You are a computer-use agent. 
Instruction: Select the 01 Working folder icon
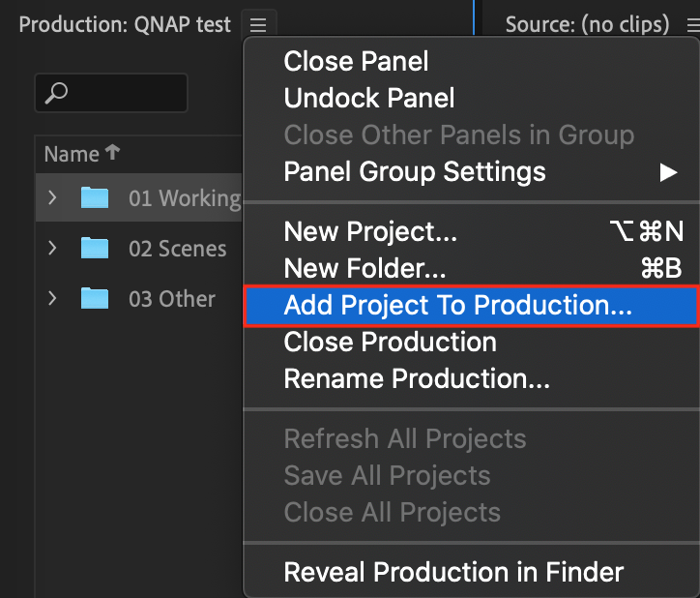coord(95,198)
